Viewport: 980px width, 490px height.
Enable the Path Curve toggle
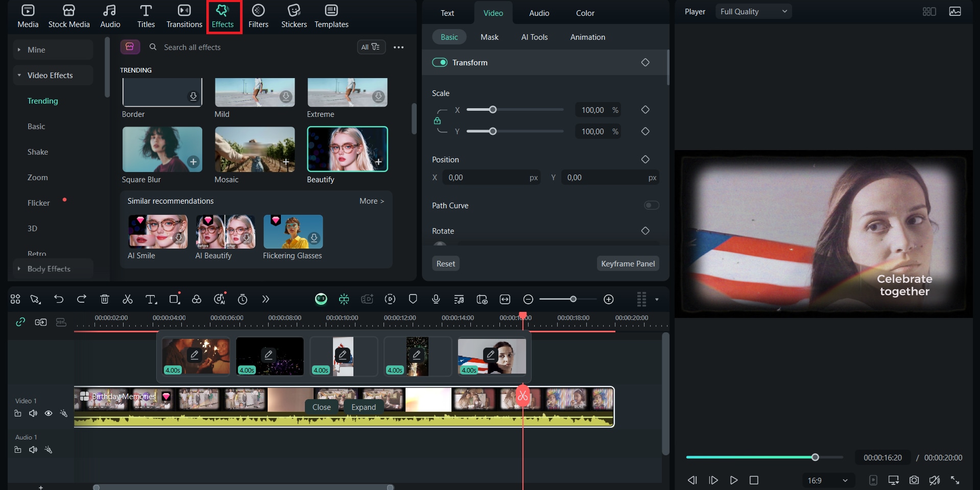651,205
